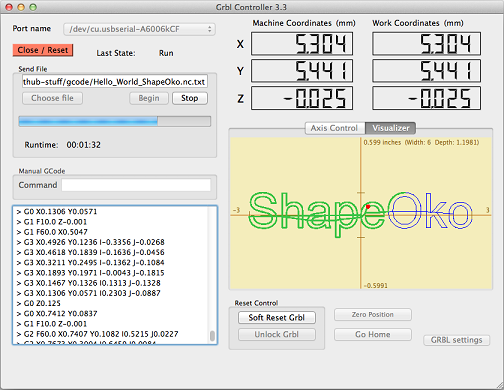Image resolution: width=504 pixels, height=390 pixels.
Task: Stop sending the file
Action: (190, 98)
